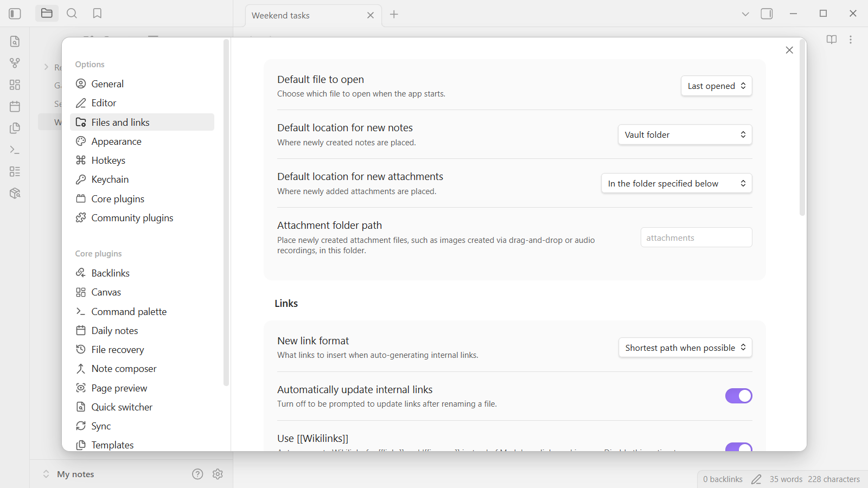
Task: Open command palette ribbon icon
Action: pyautogui.click(x=15, y=150)
